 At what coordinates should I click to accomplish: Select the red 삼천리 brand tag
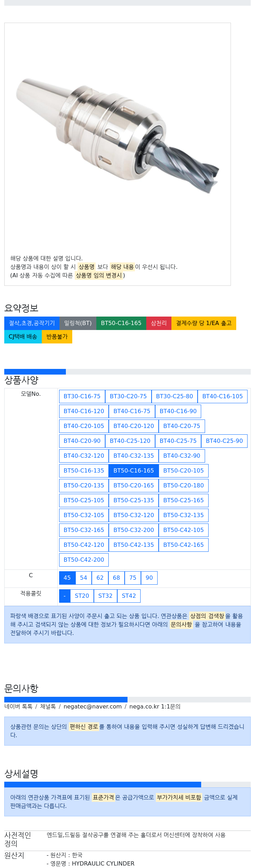[x=159, y=323]
